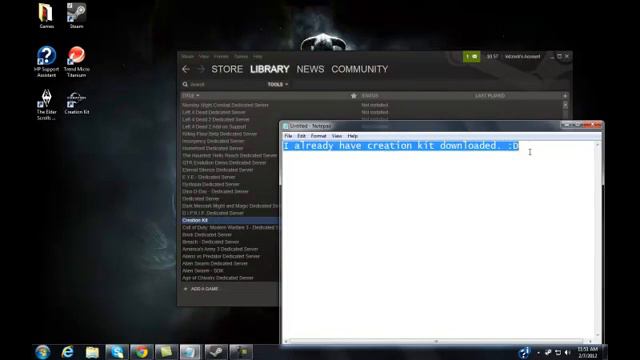Select 'Alien Swarm - SDK' in the list
This screenshot has height=360, width=640.
230,271
